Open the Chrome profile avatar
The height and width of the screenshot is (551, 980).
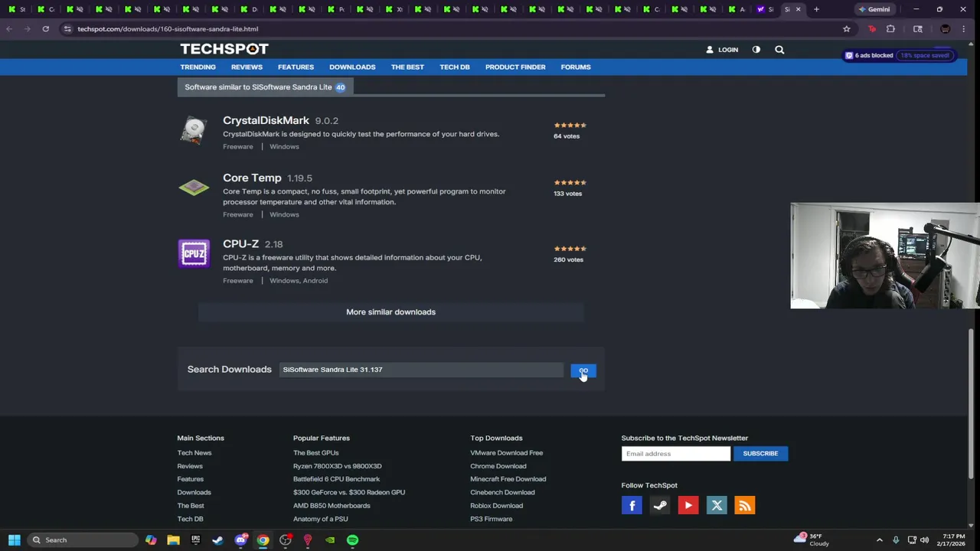(x=945, y=29)
